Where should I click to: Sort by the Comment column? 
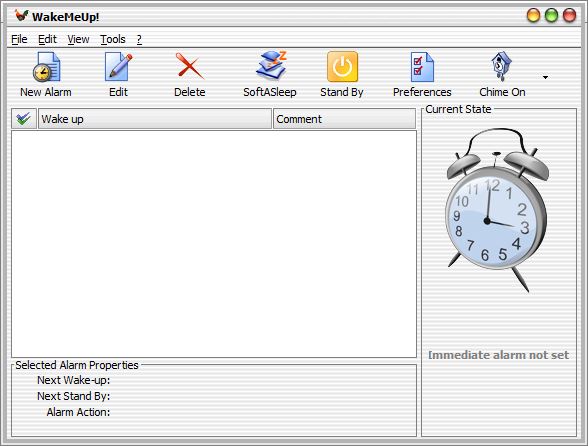(345, 119)
